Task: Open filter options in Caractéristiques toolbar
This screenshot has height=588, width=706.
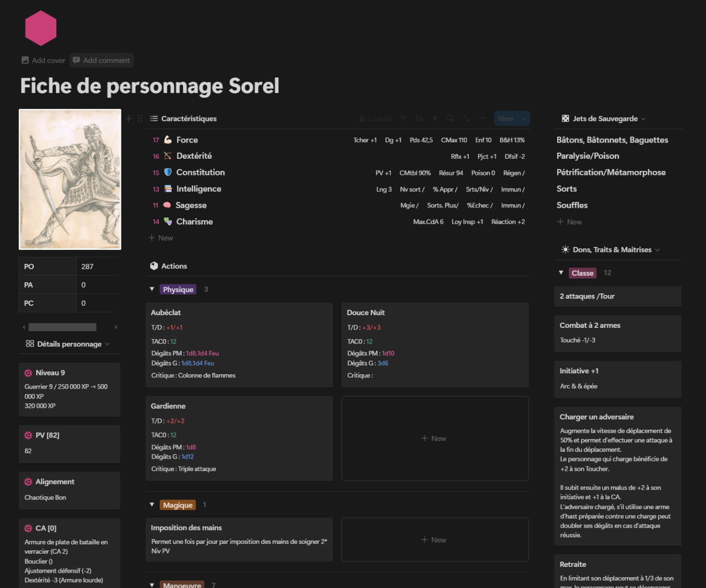Action: (x=403, y=119)
